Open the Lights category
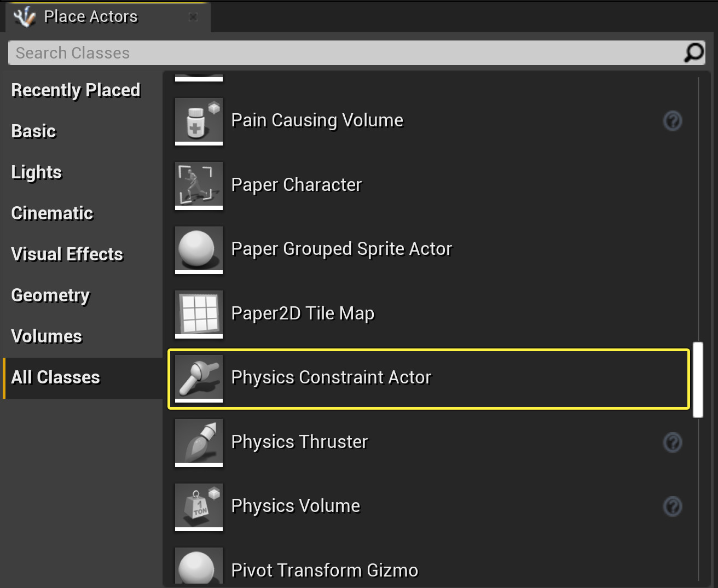Image resolution: width=718 pixels, height=588 pixels. click(x=36, y=172)
